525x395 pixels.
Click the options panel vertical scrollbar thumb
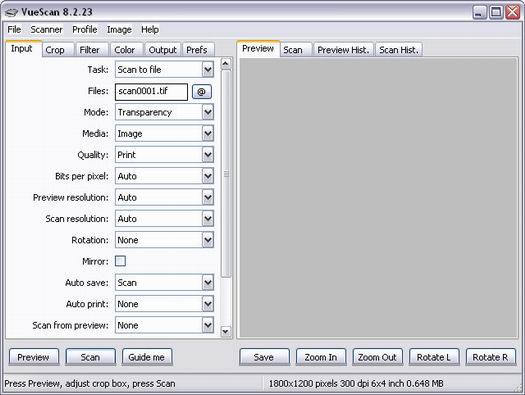coord(226,173)
